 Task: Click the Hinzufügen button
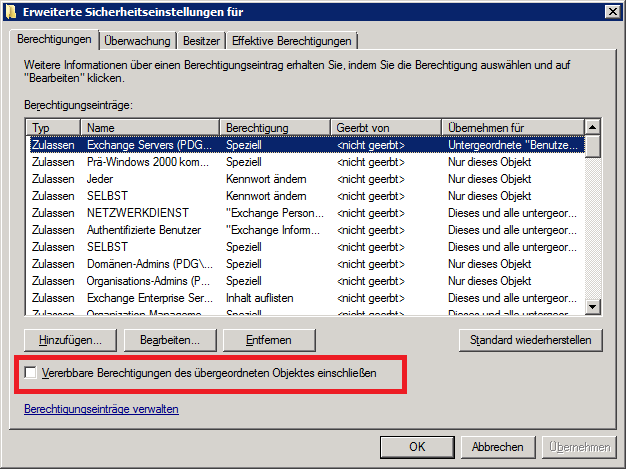click(71, 340)
